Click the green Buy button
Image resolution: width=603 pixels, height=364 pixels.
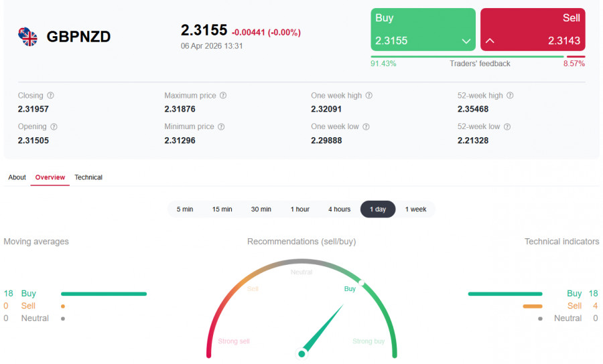(x=423, y=29)
